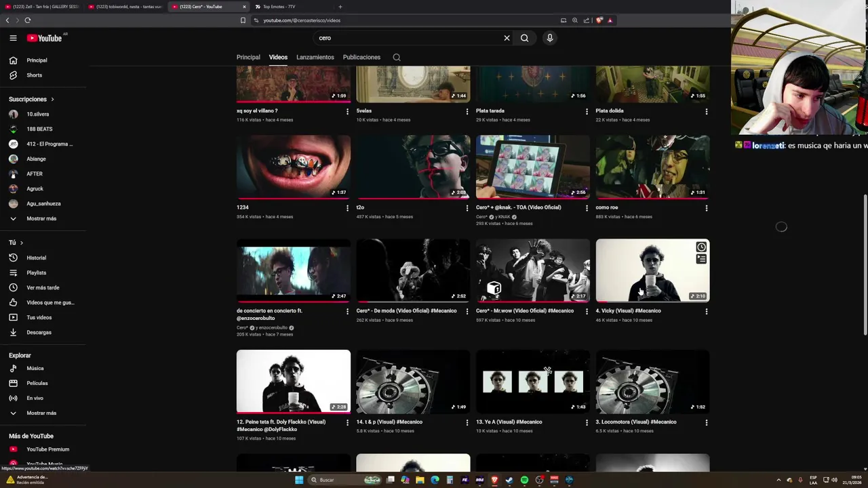Open the YouTube hamburger guide menu
Viewport: 868px width, 488px height.
click(13, 38)
